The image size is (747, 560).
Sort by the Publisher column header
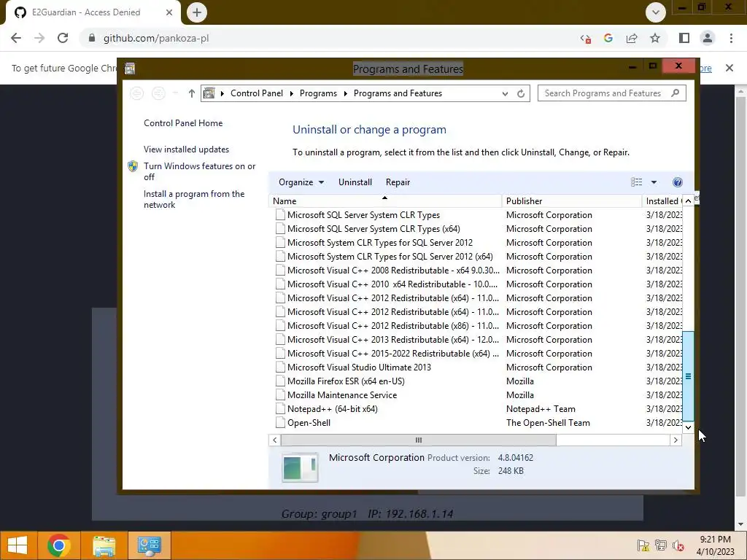coord(572,201)
